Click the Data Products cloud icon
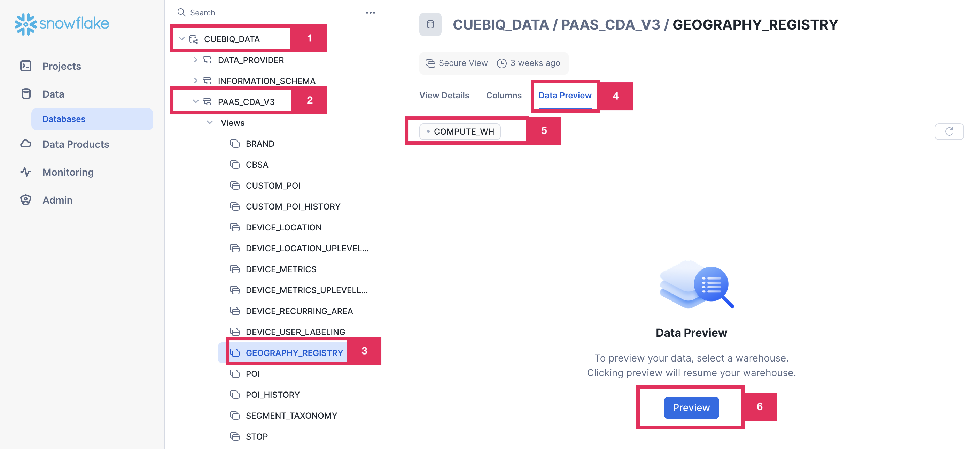This screenshot has width=980, height=449. point(26,144)
